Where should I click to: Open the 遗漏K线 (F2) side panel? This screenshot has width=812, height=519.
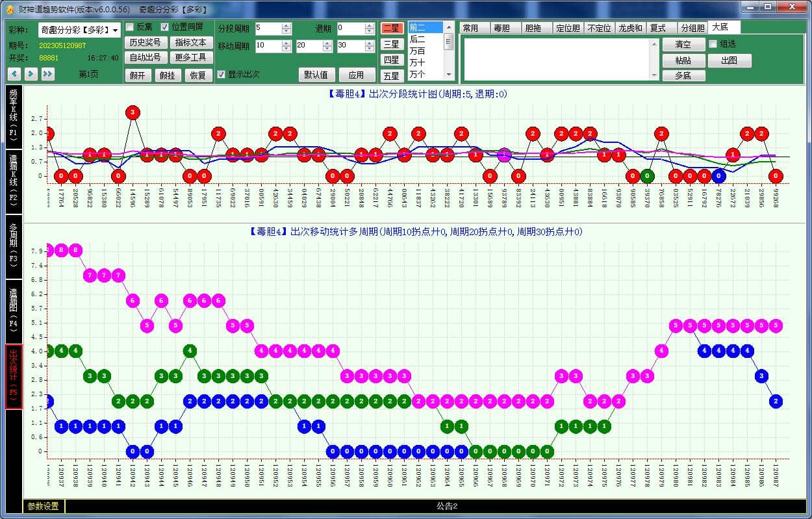[13, 181]
